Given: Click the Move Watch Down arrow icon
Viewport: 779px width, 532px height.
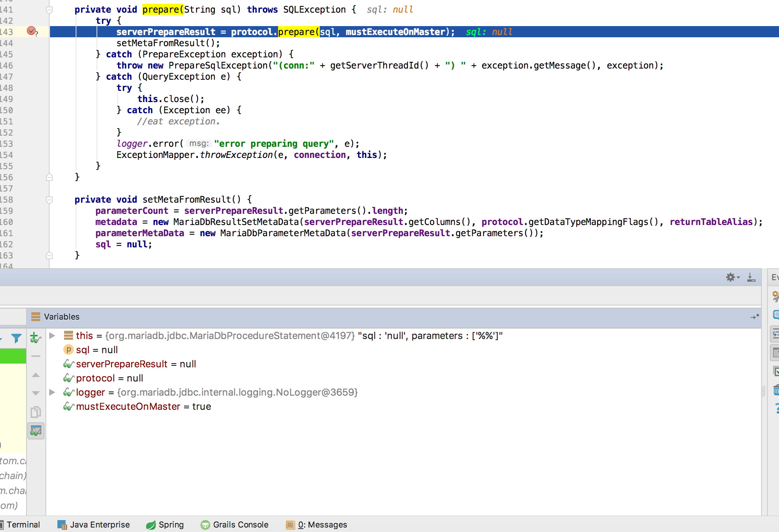Looking at the screenshot, I should pos(36,393).
